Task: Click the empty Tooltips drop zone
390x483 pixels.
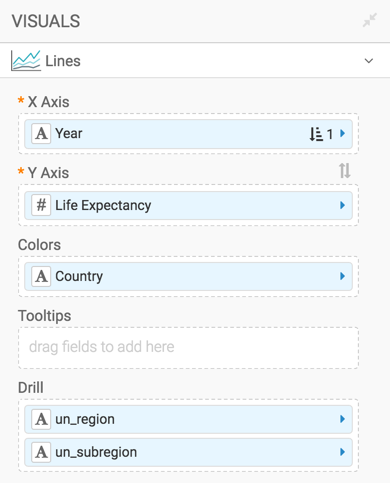Action: tap(188, 348)
